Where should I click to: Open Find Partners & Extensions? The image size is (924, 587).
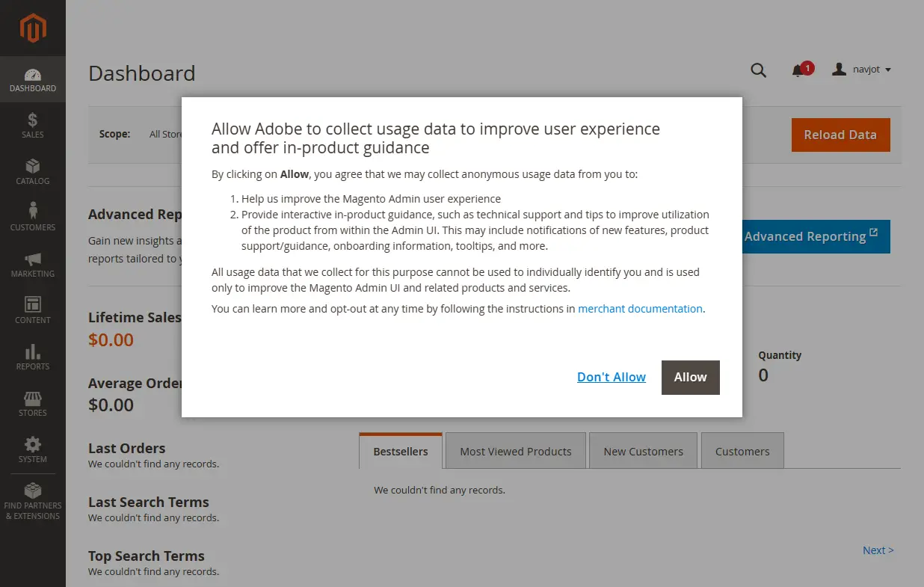pos(33,492)
